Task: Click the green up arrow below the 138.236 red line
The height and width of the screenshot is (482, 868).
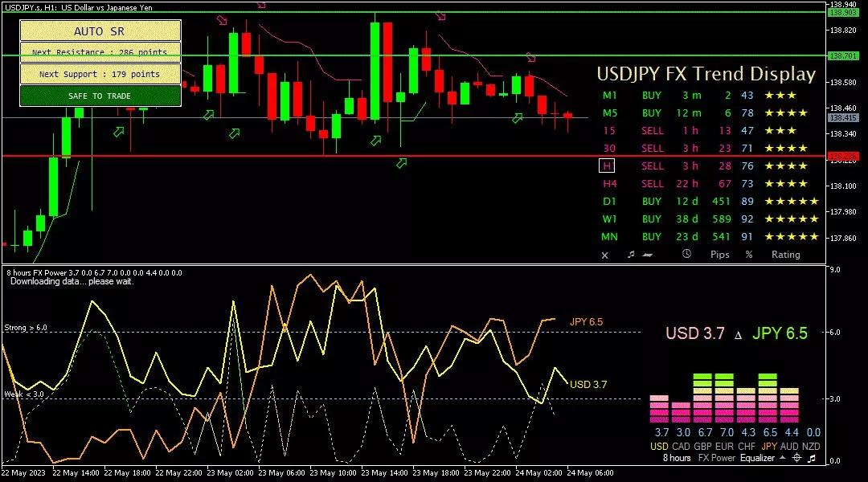Action: point(402,163)
